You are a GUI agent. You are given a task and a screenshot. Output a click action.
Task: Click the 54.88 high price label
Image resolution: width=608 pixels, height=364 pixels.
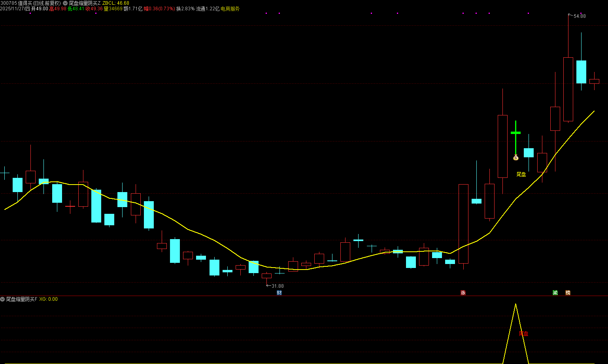point(580,16)
